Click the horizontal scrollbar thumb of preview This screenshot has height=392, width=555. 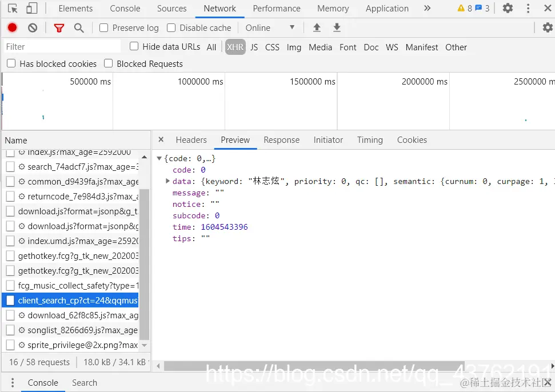[x=314, y=366]
